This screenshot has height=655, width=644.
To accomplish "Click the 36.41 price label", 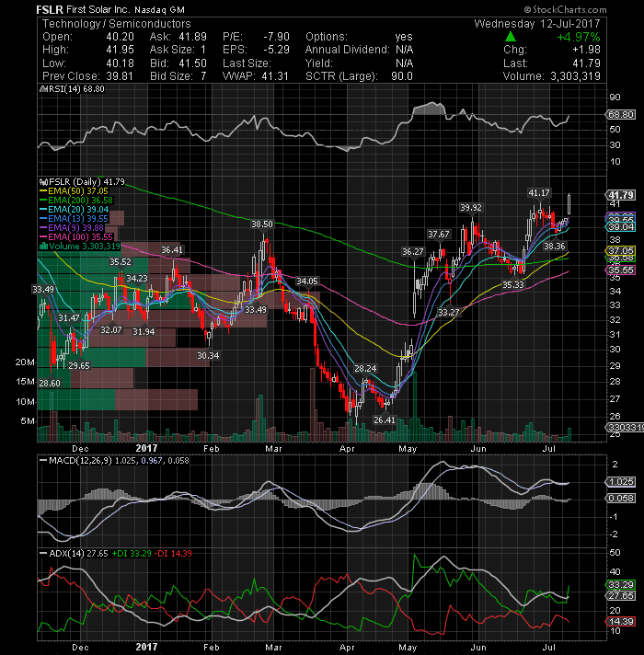I will 172,250.
